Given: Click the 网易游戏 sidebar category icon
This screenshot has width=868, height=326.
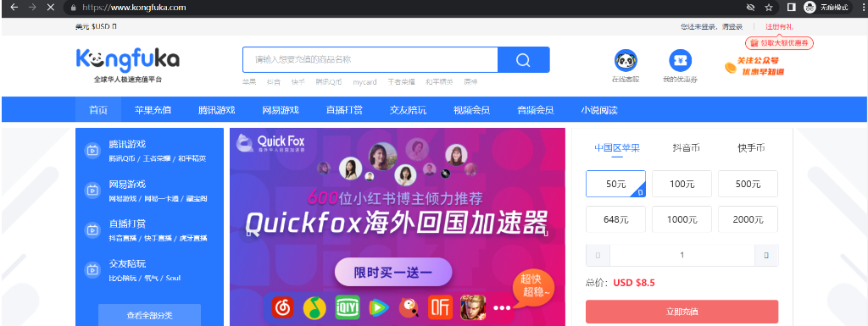Looking at the screenshot, I should tap(92, 190).
